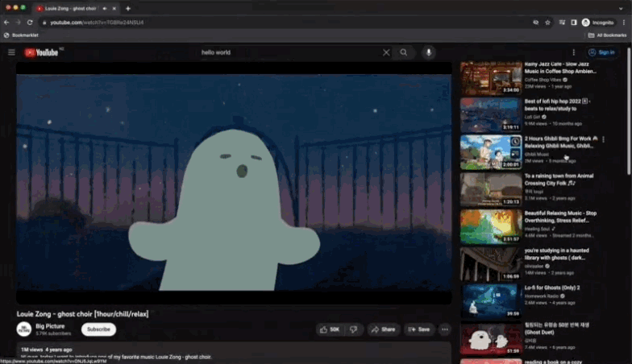Click Coffee Shop Vibes channel name
Screen dimensions: 632x364
point(543,80)
